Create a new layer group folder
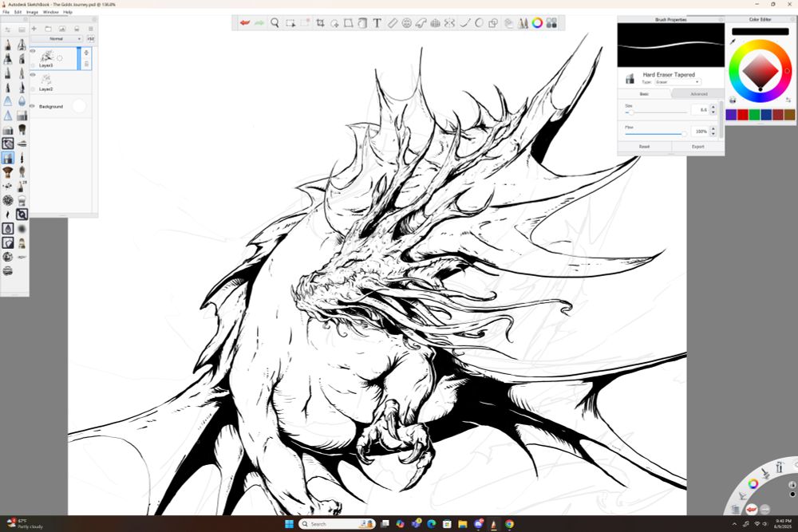Viewport: 798px width, 532px height. tap(49, 29)
